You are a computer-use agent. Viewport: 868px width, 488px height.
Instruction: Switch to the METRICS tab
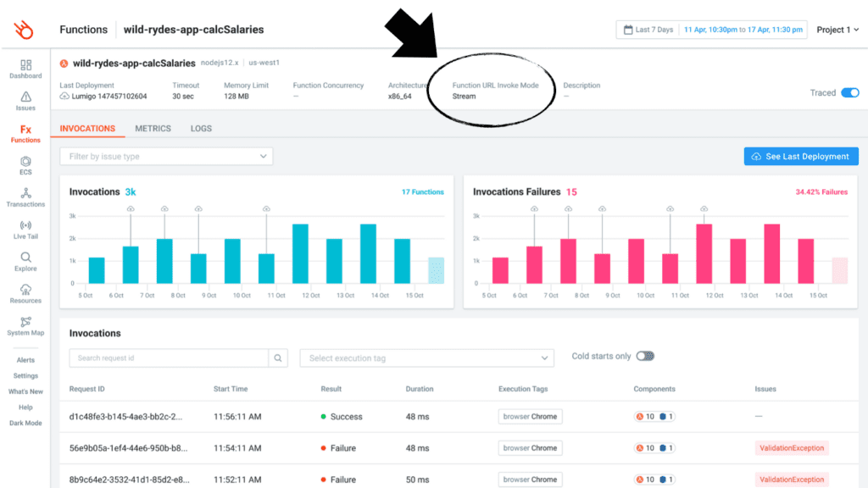pyautogui.click(x=153, y=129)
